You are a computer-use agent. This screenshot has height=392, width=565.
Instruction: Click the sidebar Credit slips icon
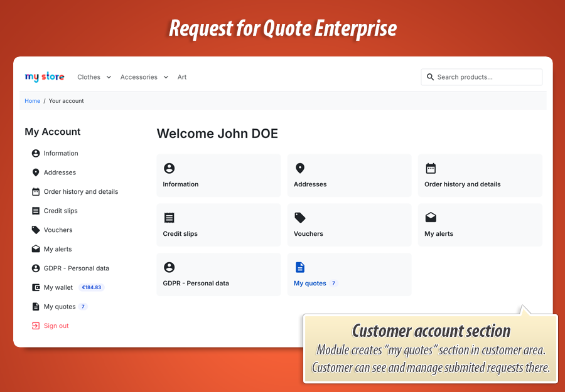36,211
